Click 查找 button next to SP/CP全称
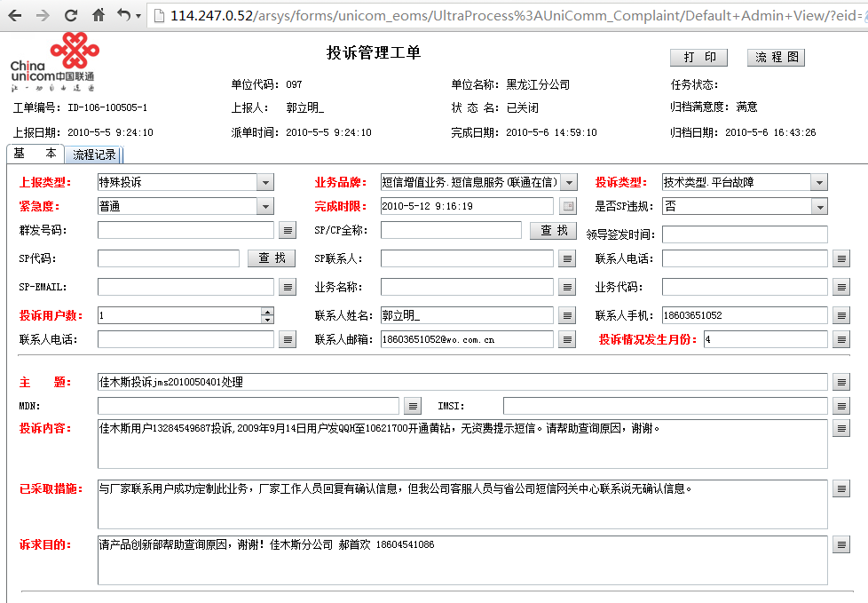Image resolution: width=868 pixels, height=603 pixels. [554, 230]
